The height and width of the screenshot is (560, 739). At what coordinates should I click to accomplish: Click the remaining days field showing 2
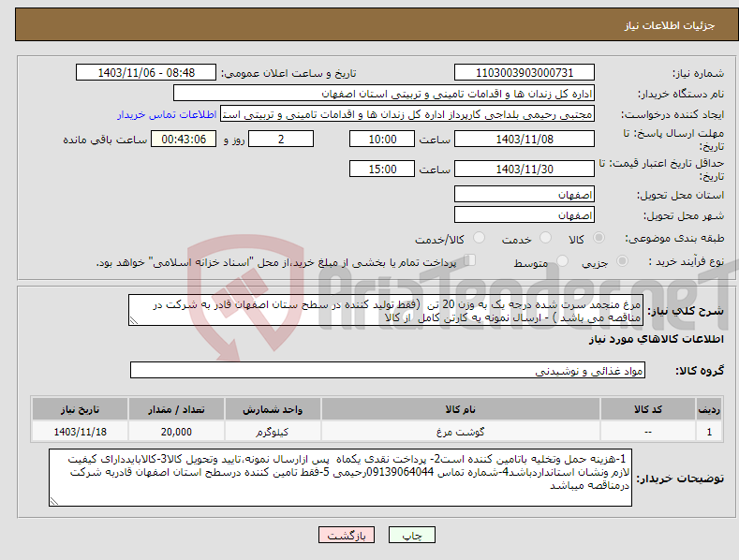281,139
